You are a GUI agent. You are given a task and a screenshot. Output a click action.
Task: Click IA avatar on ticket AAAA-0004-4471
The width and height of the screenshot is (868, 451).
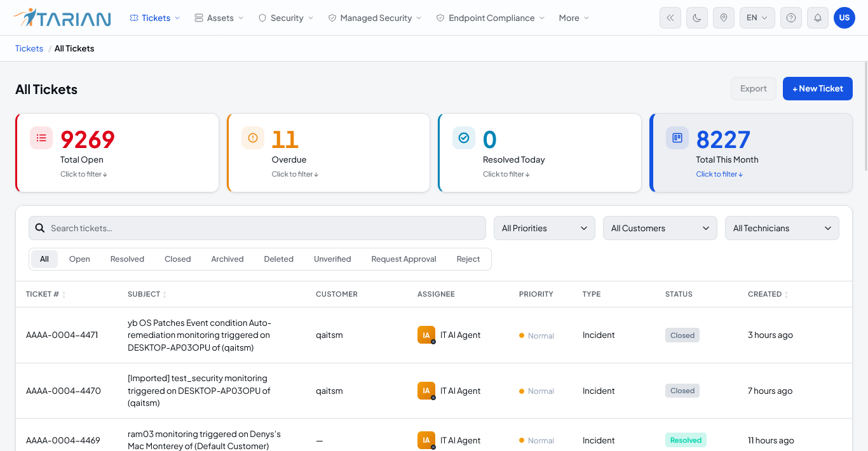(426, 335)
